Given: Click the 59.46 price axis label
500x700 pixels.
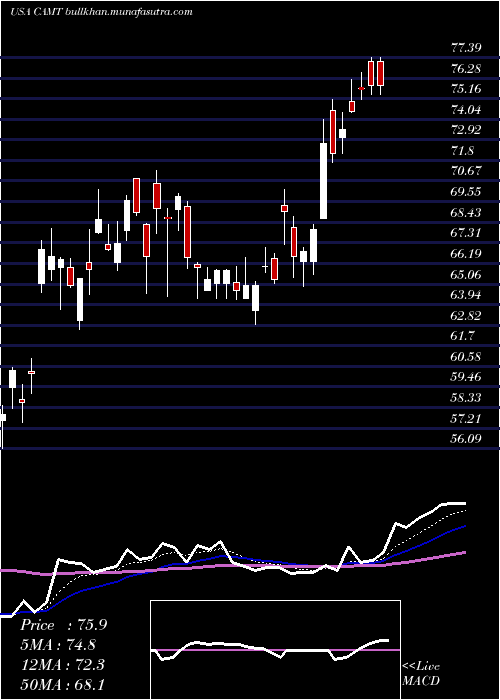Looking at the screenshot, I should pyautogui.click(x=466, y=377).
